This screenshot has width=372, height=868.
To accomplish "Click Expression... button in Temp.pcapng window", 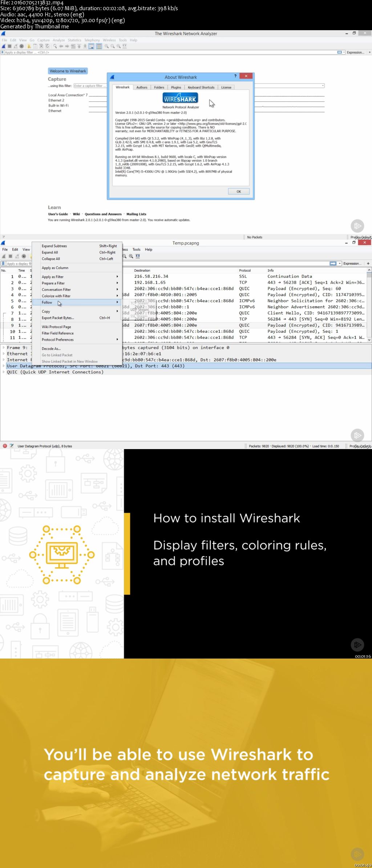I will [x=352, y=264].
